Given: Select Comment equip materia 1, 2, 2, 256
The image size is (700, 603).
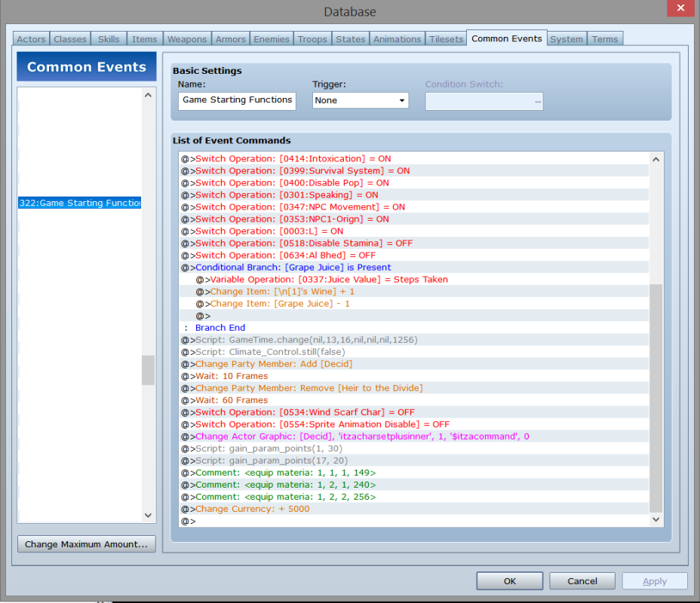Looking at the screenshot, I should coord(414,497).
